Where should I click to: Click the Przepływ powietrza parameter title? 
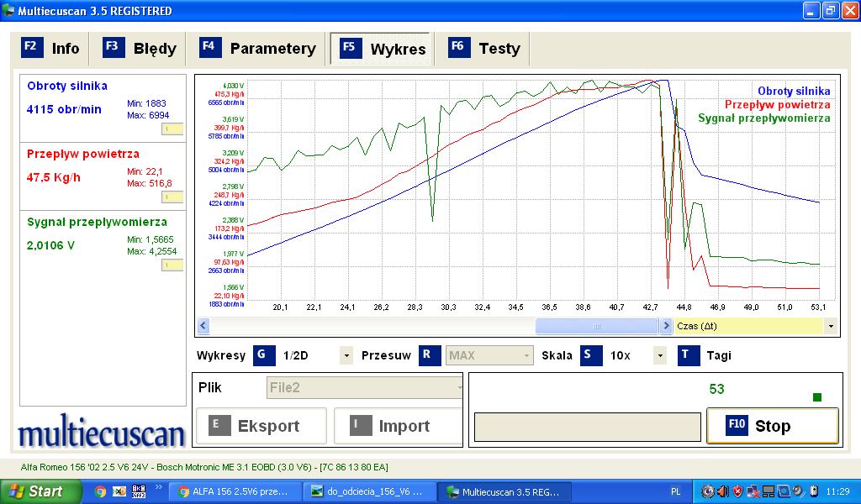pos(83,154)
